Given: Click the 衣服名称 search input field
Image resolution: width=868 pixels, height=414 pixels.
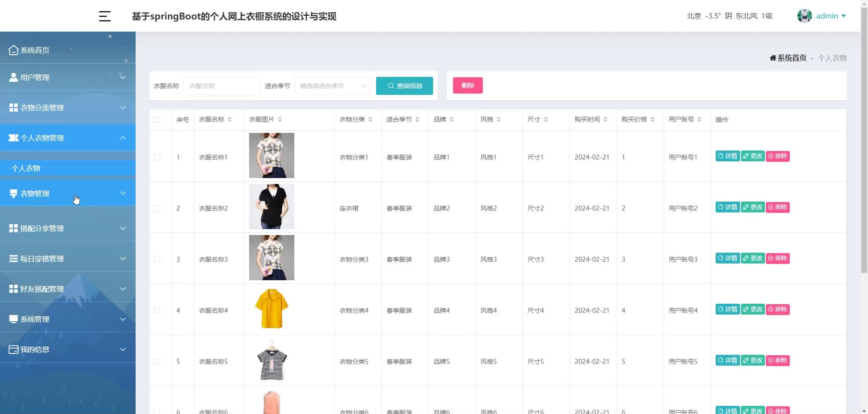Looking at the screenshot, I should 222,86.
